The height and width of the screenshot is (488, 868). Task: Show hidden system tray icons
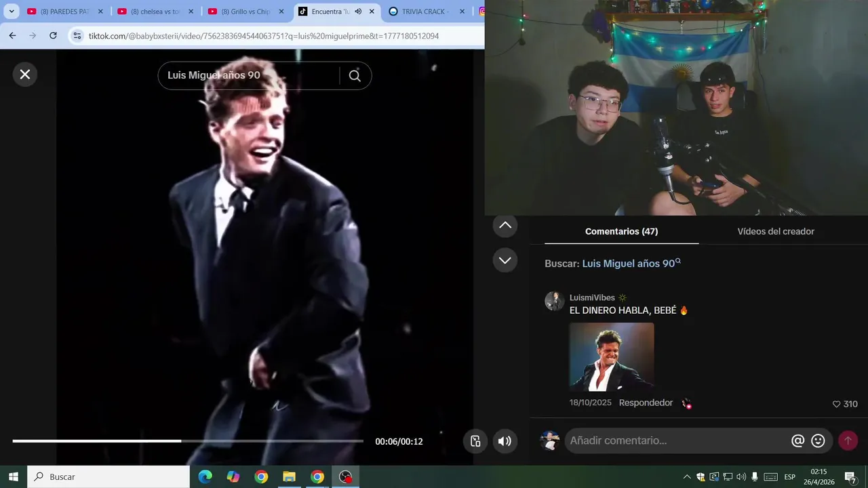pos(687,476)
